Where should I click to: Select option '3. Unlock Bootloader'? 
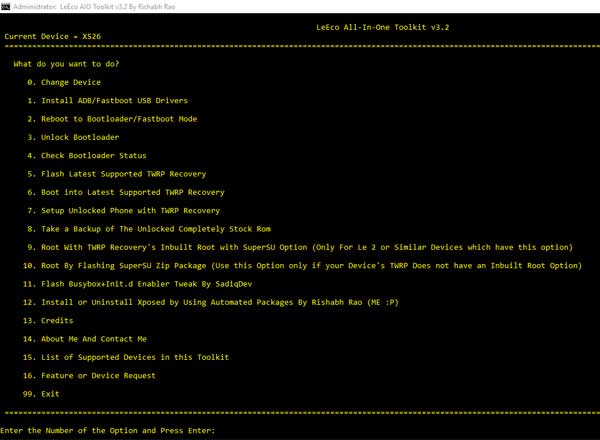pyautogui.click(x=73, y=137)
